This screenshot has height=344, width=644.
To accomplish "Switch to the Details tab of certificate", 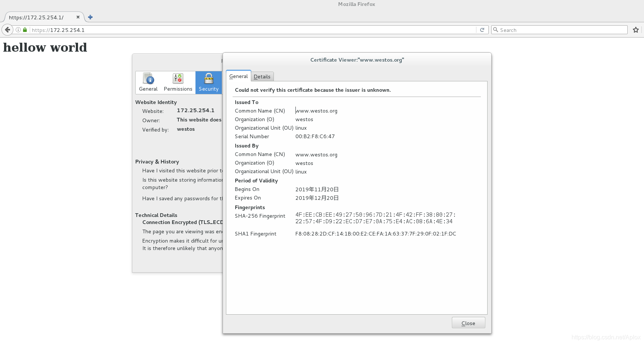I will (262, 77).
